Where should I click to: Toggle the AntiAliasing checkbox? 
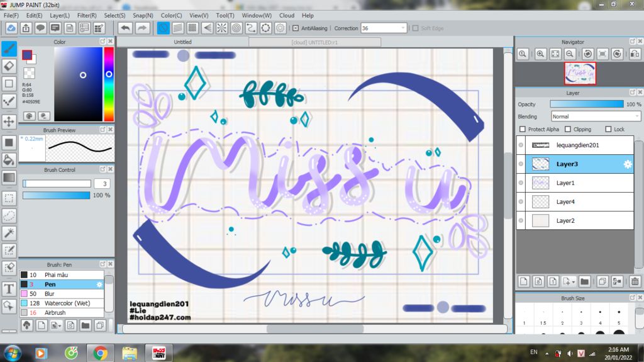(296, 28)
